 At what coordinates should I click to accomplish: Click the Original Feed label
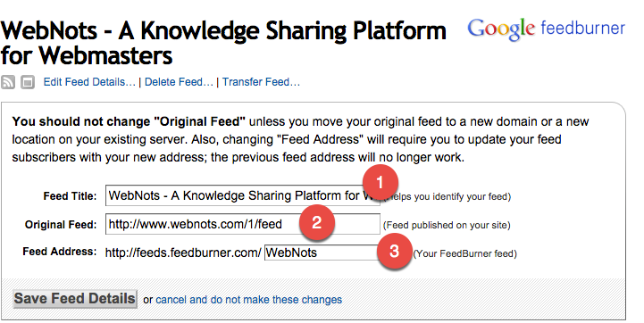61,225
